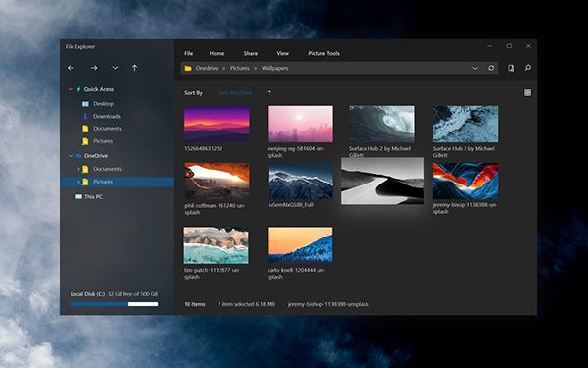Image resolution: width=588 pixels, height=368 pixels.
Task: Select tim-patch beach aerial thumbnail
Action: pos(216,245)
